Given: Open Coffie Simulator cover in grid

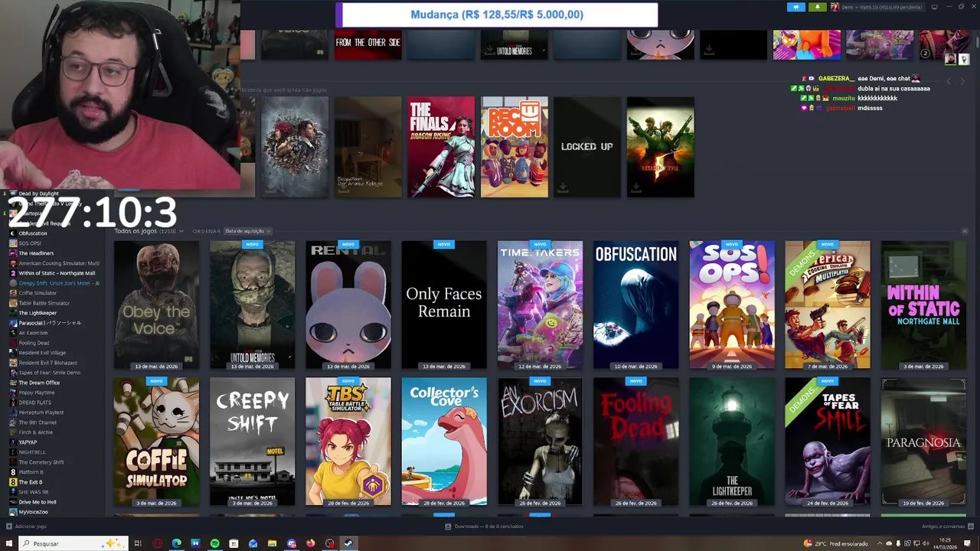Looking at the screenshot, I should tap(156, 442).
